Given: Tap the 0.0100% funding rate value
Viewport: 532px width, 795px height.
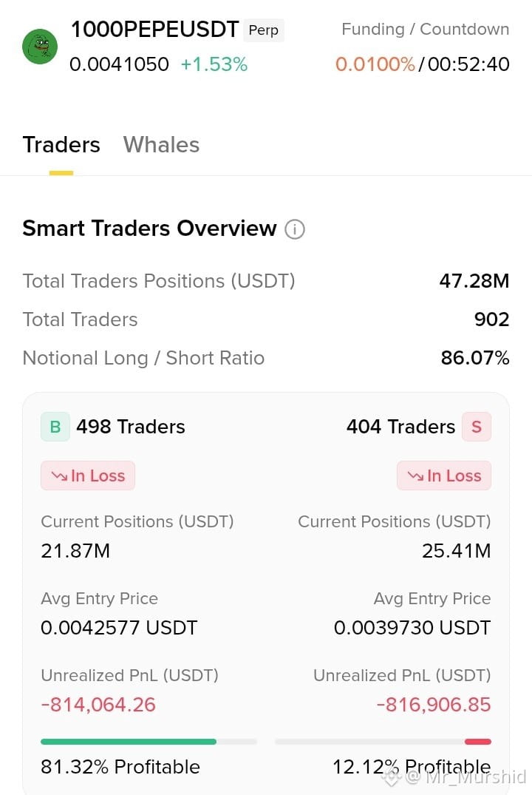Looking at the screenshot, I should (375, 64).
